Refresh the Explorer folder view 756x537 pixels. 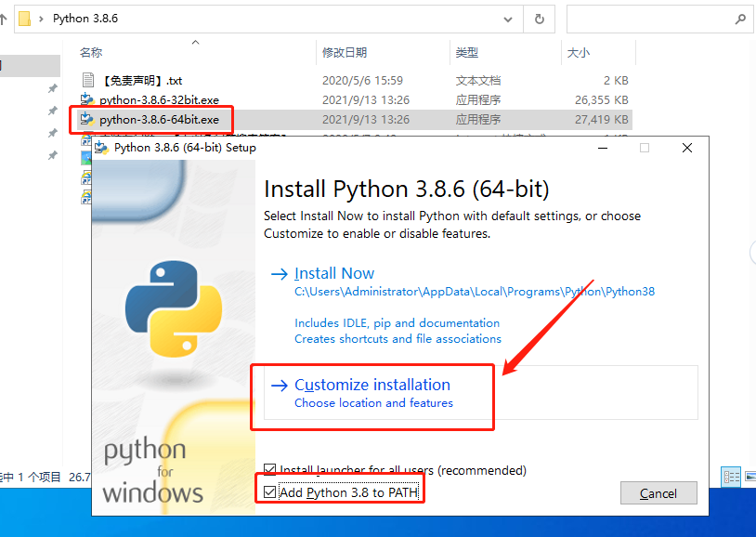(x=540, y=20)
